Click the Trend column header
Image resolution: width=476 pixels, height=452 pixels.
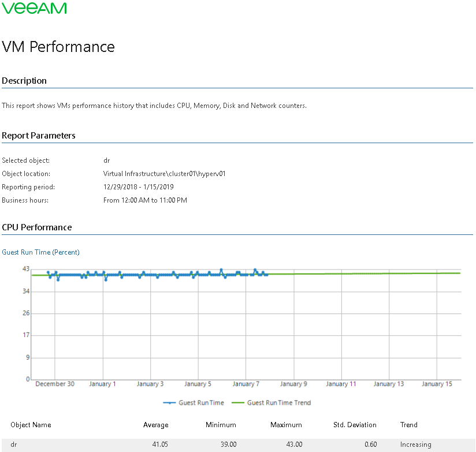coord(409,425)
